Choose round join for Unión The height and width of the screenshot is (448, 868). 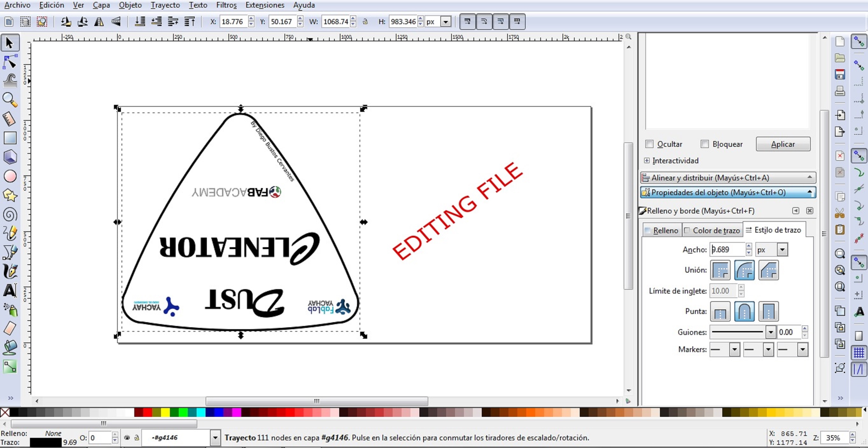(x=744, y=270)
